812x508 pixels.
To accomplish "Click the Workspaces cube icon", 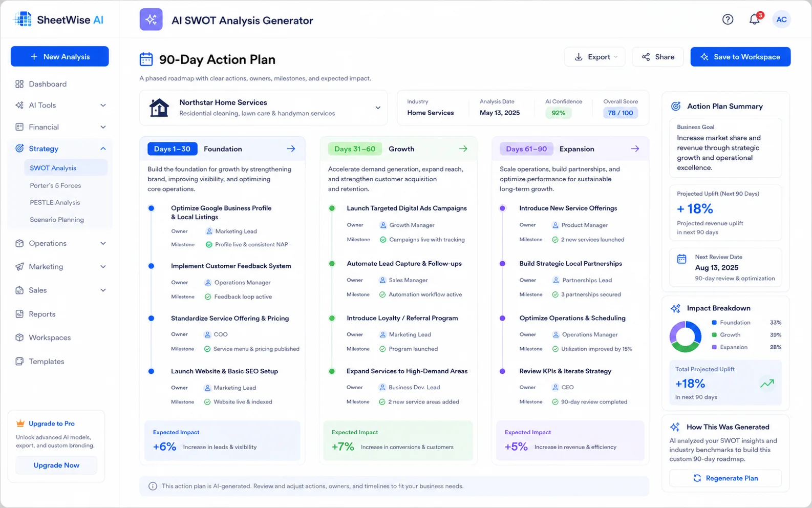I will coord(19,337).
